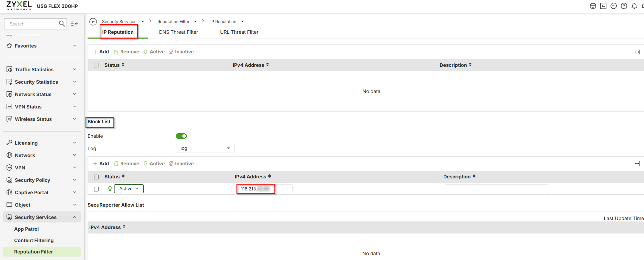Click Inactive in the upper table toolbar
The width and height of the screenshot is (644, 260).
click(181, 52)
